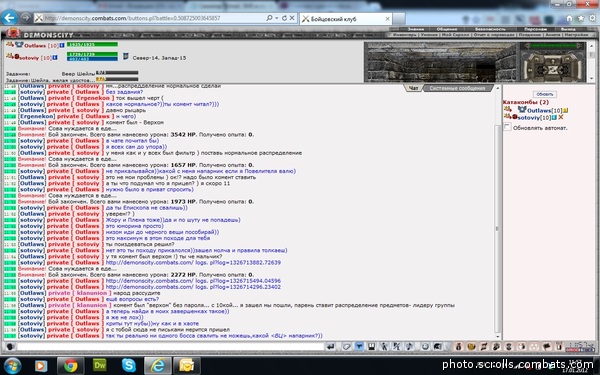This screenshot has width=600, height=375.
Task: Switch to the Системные сообщения tab
Action: click(x=457, y=88)
